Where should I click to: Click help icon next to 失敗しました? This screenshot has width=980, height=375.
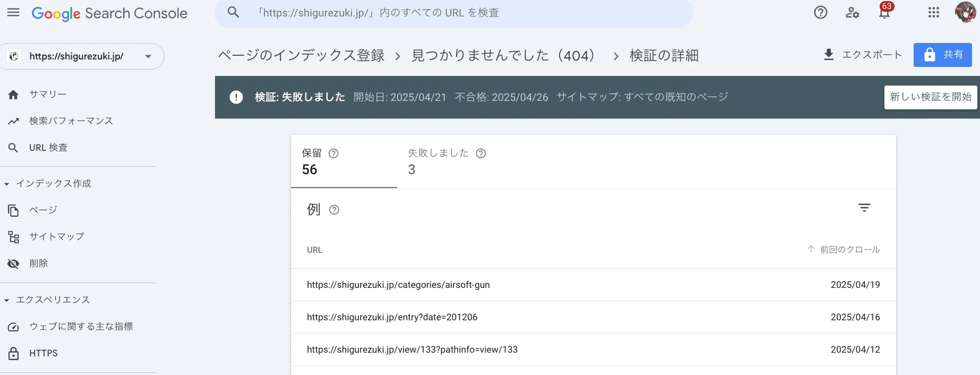(x=480, y=154)
